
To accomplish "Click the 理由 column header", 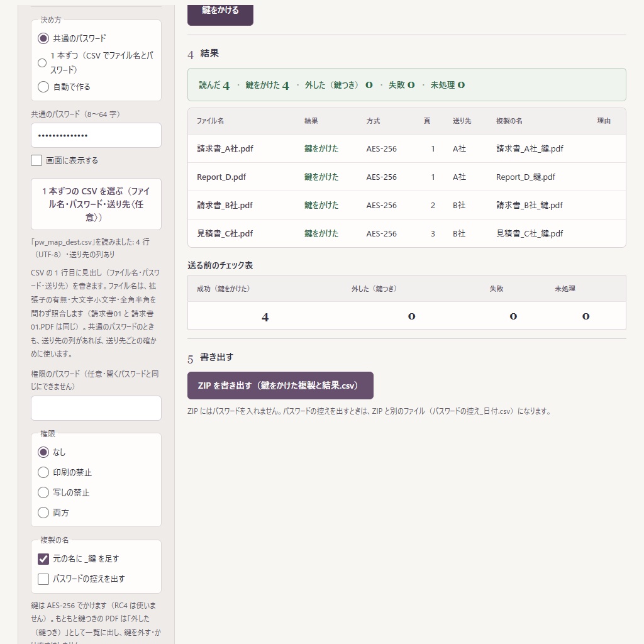I will coord(604,121).
